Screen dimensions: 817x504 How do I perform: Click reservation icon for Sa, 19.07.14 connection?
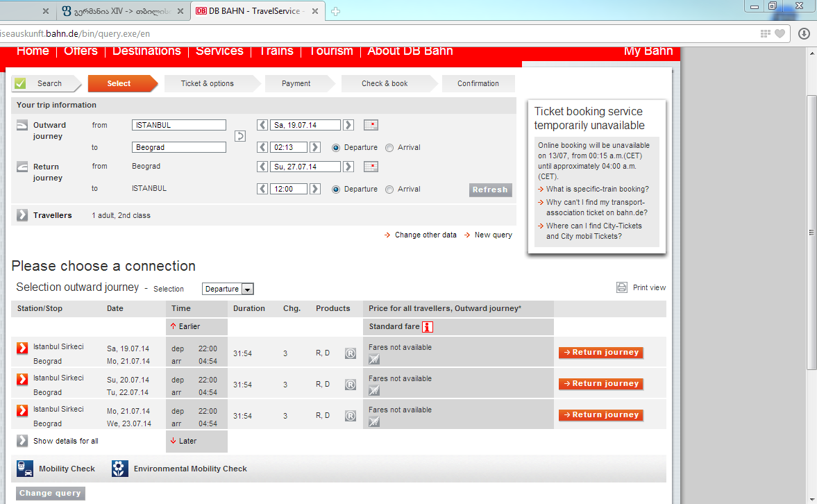point(350,353)
